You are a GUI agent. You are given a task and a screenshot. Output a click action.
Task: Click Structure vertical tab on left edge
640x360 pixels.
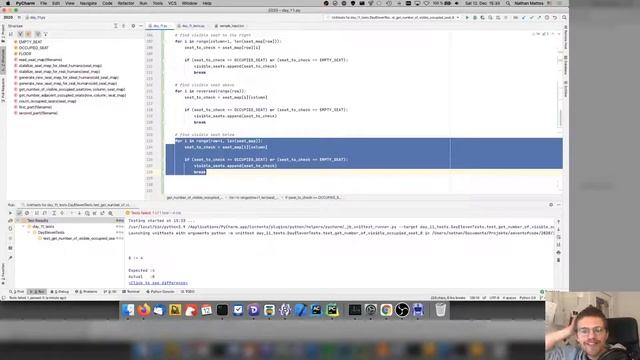pos(3,61)
